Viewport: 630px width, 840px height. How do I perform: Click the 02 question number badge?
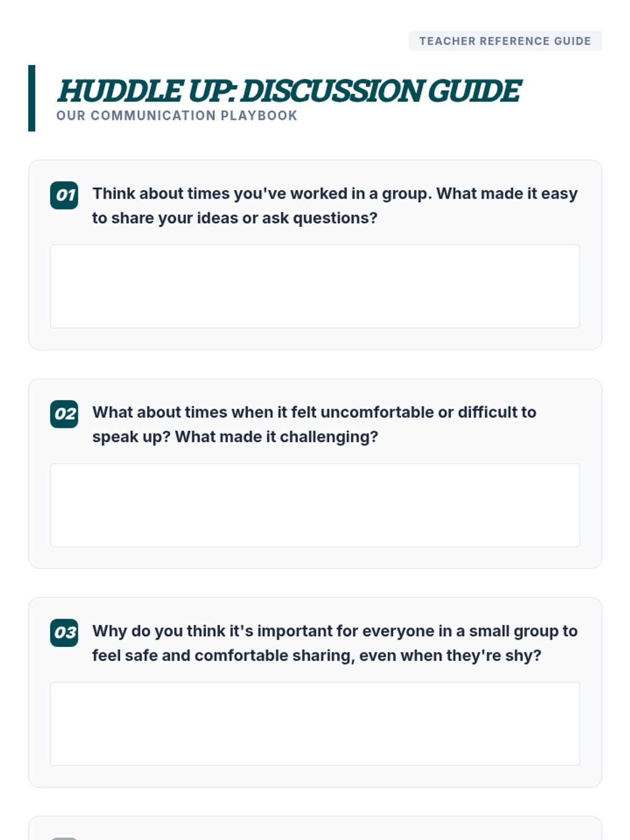(64, 414)
